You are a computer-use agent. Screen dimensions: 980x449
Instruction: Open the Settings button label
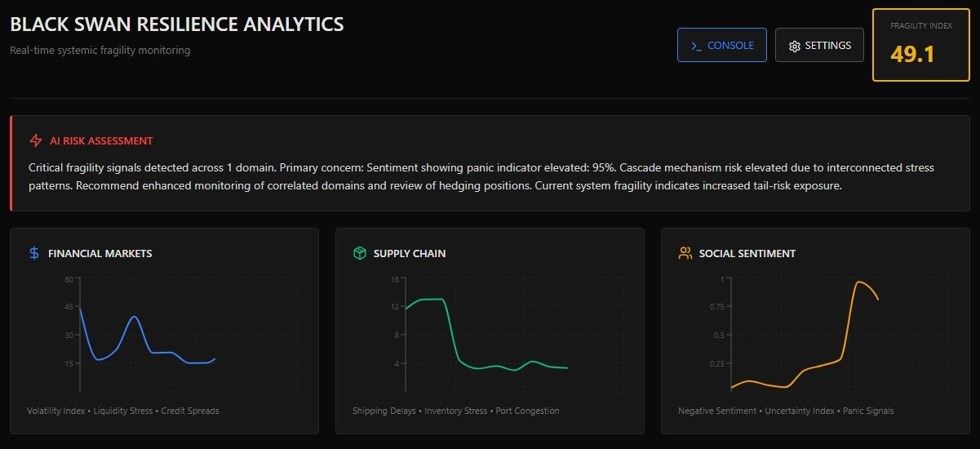[x=828, y=46]
